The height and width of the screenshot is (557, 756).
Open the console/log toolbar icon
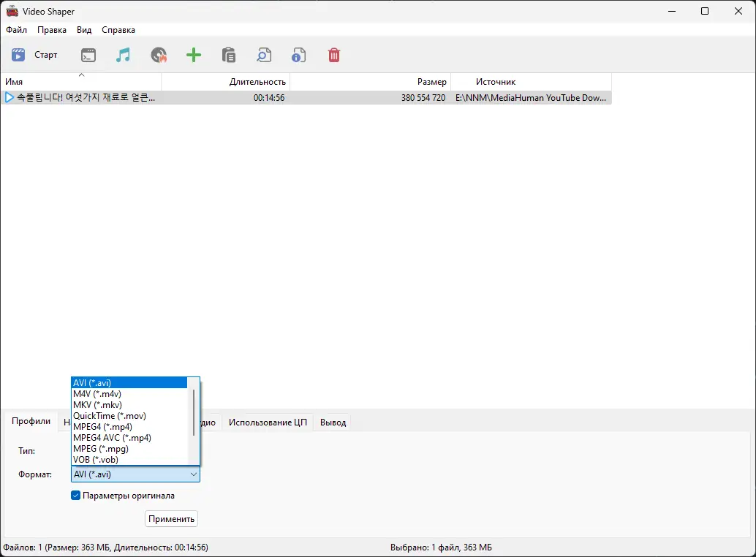88,55
